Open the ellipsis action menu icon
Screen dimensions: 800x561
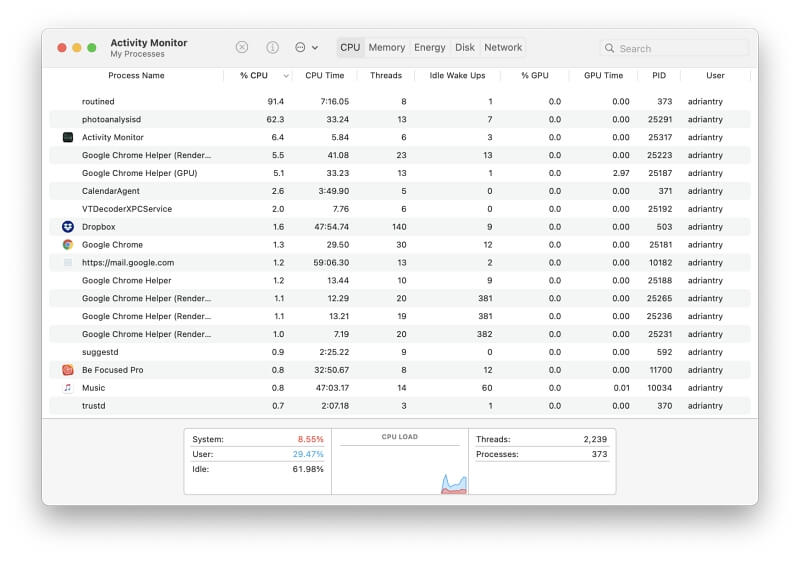click(300, 47)
